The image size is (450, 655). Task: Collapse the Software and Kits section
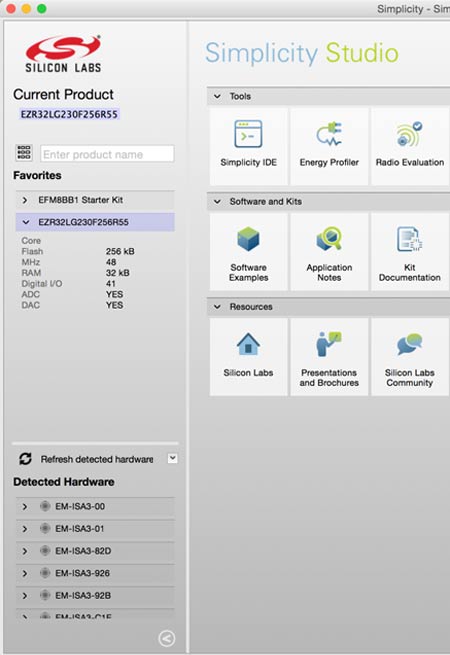tap(217, 201)
